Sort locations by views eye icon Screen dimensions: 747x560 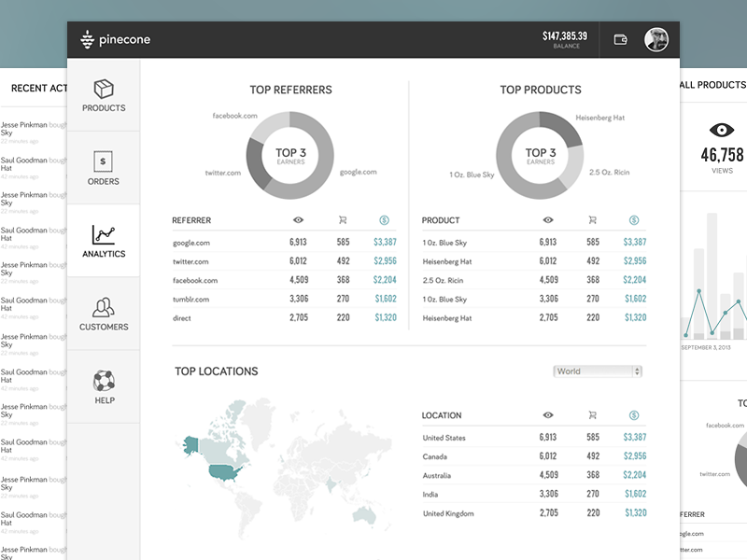[x=548, y=415]
